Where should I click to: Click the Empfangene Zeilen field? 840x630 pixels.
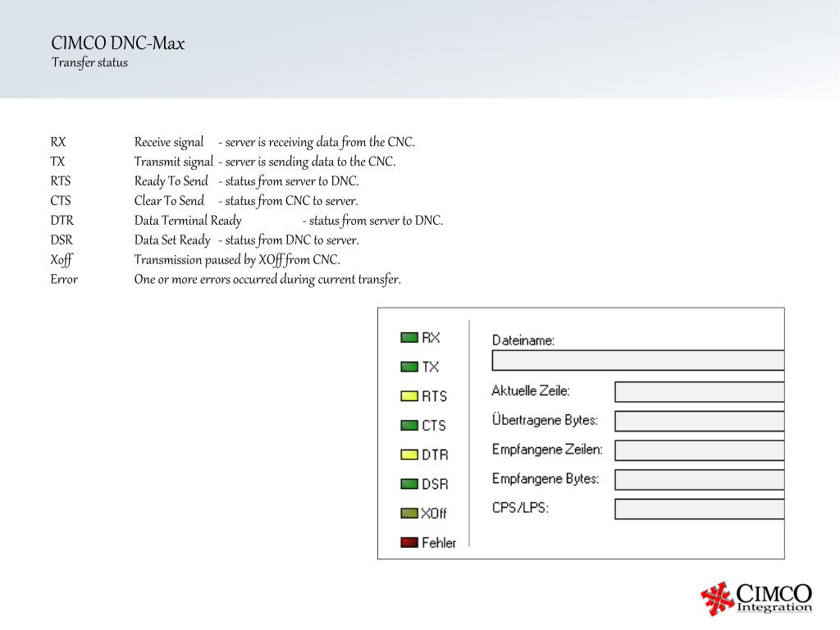tap(700, 450)
